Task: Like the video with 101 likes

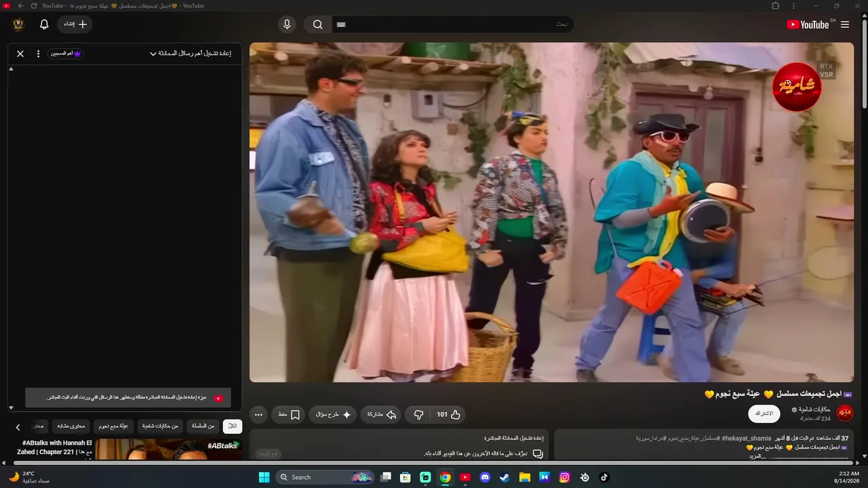Action: [x=449, y=414]
